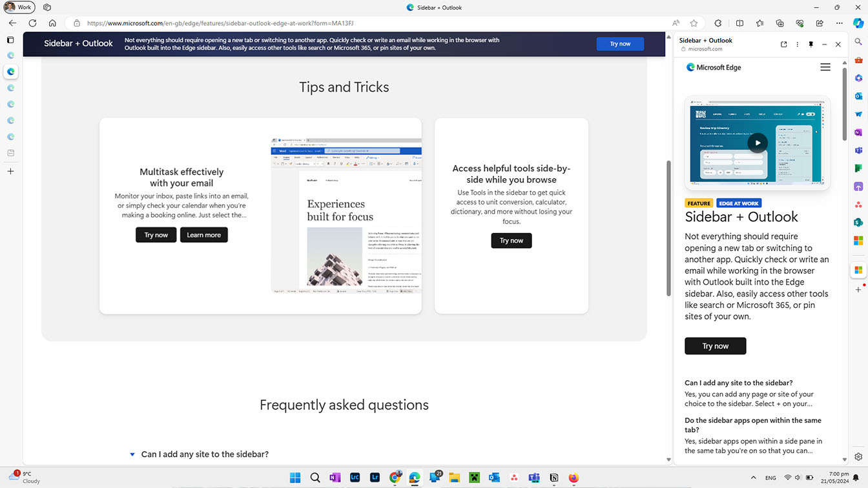The width and height of the screenshot is (868, 488).
Task: Open the hamburger menu in sidebar Microsoft Edge page
Action: 825,67
